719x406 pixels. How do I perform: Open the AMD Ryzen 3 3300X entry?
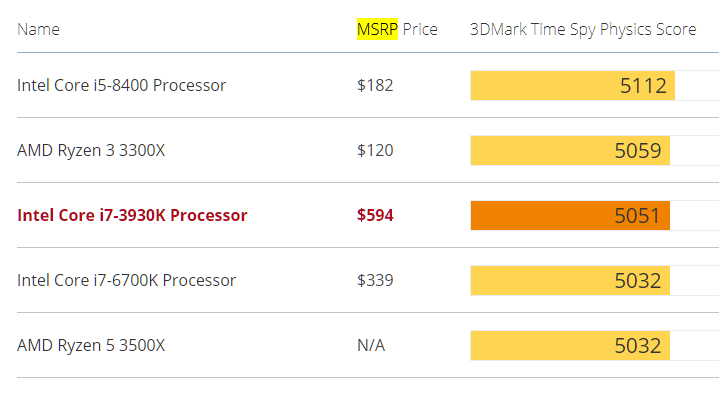coord(91,150)
